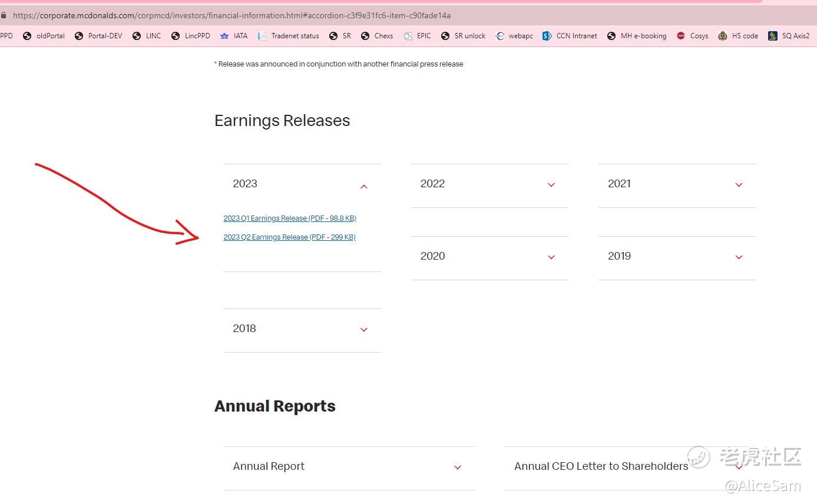Expand Annual CEO Letter to Shareholders
817x504 pixels.
click(630, 467)
